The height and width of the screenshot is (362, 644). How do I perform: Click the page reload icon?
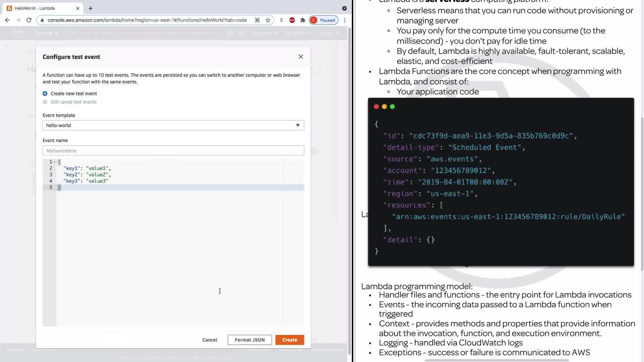29,20
